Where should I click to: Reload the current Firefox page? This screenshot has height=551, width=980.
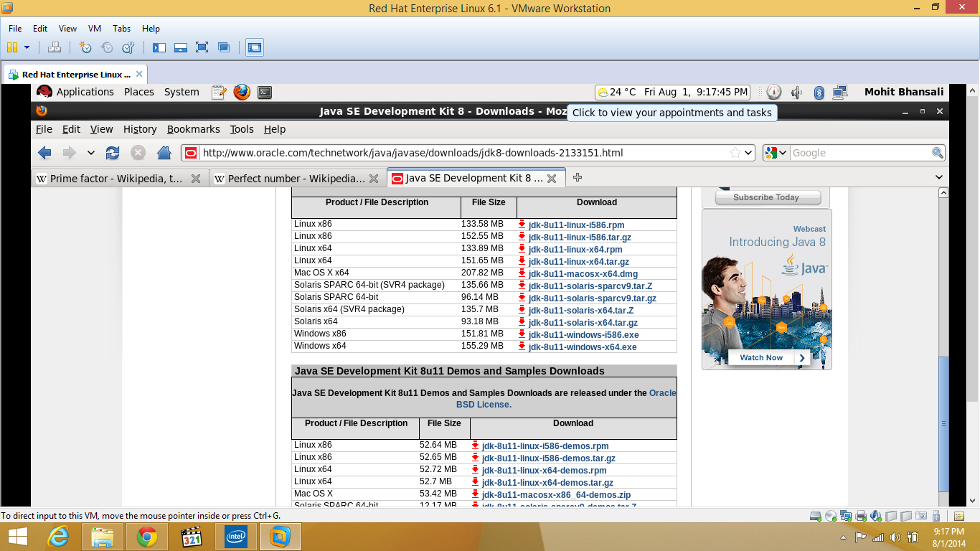(113, 153)
